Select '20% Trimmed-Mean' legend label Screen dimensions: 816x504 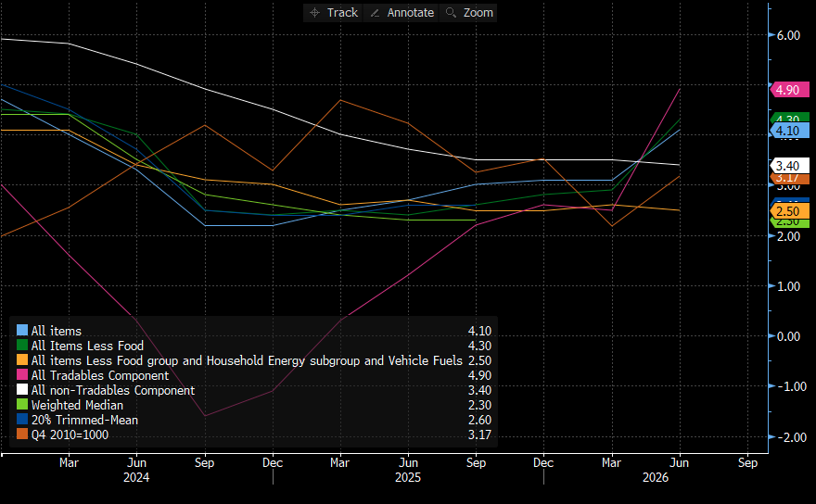click(x=84, y=420)
